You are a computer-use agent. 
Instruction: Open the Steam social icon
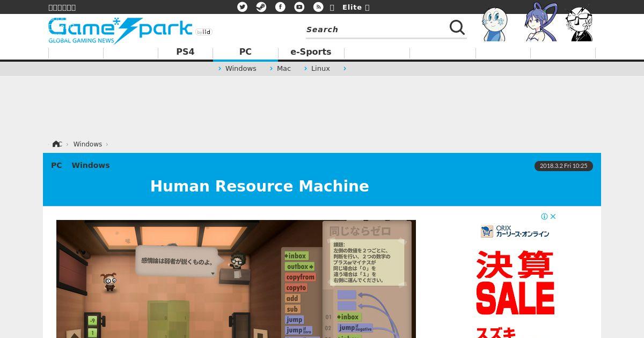click(x=261, y=7)
